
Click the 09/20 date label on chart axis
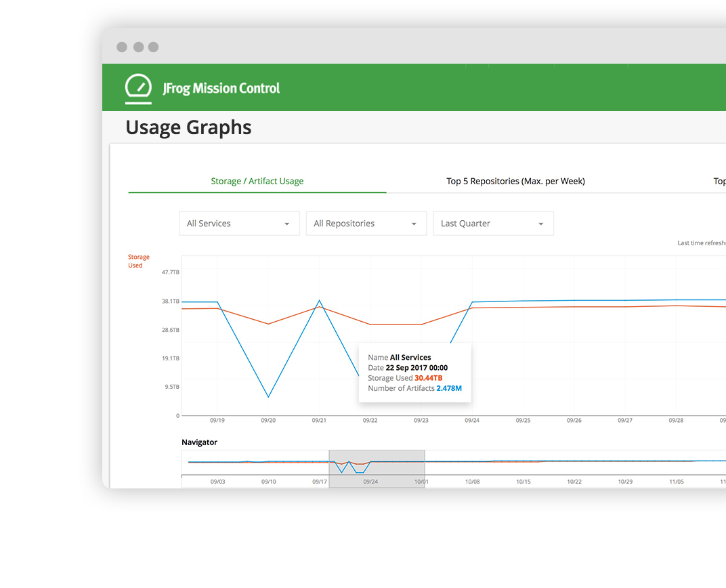click(268, 421)
